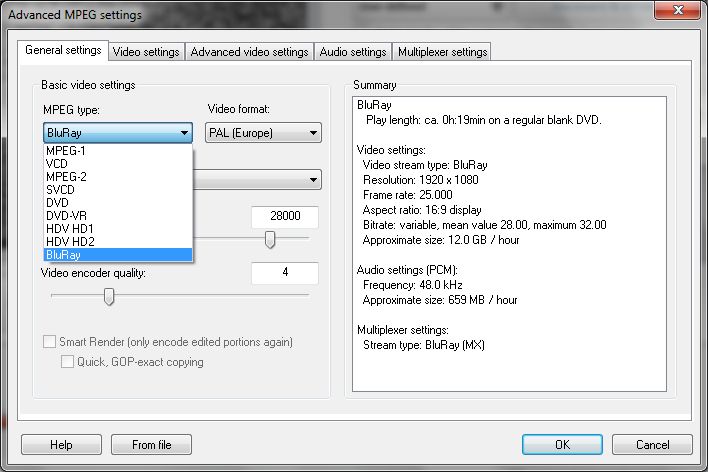Click the bitrate slider handle
708x472 pixels.
click(x=270, y=239)
